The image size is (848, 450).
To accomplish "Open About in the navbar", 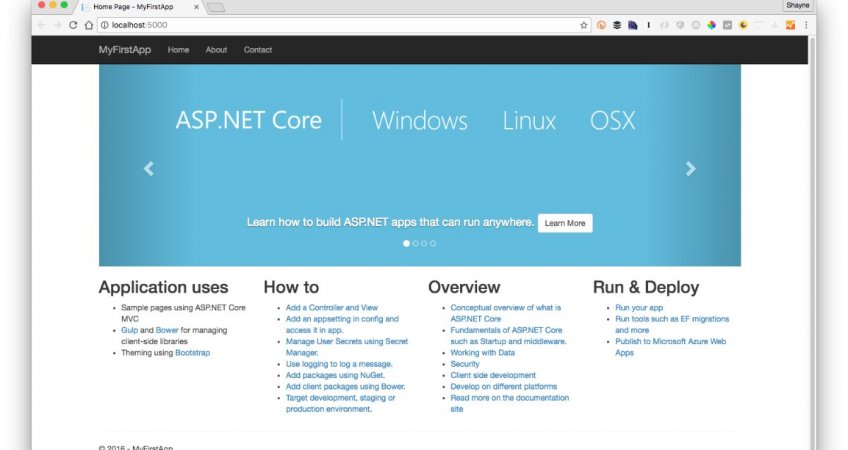I will 216,50.
